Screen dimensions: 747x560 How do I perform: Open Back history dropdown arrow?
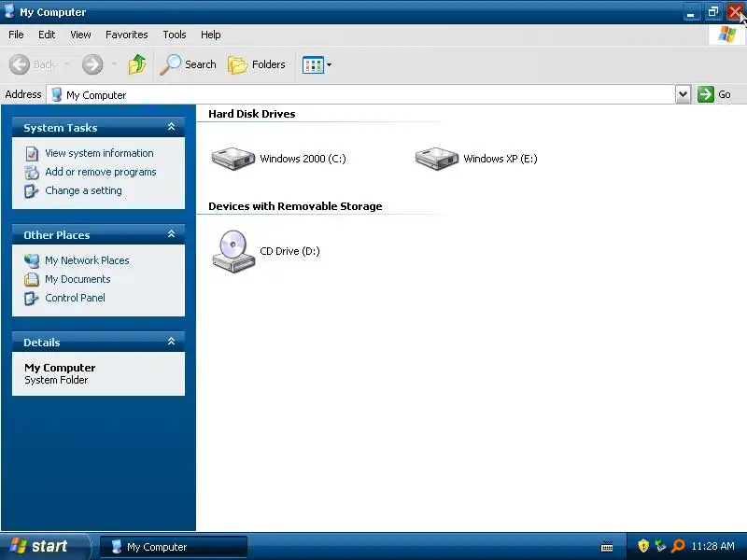(66, 64)
